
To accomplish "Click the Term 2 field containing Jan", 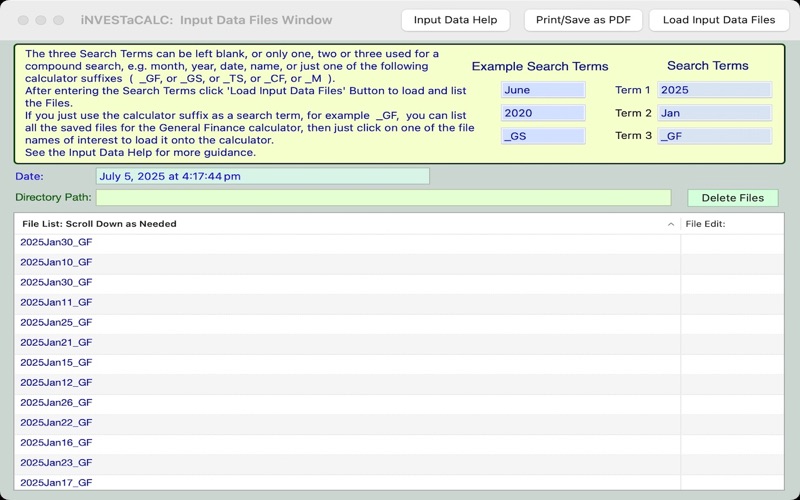I will click(714, 113).
